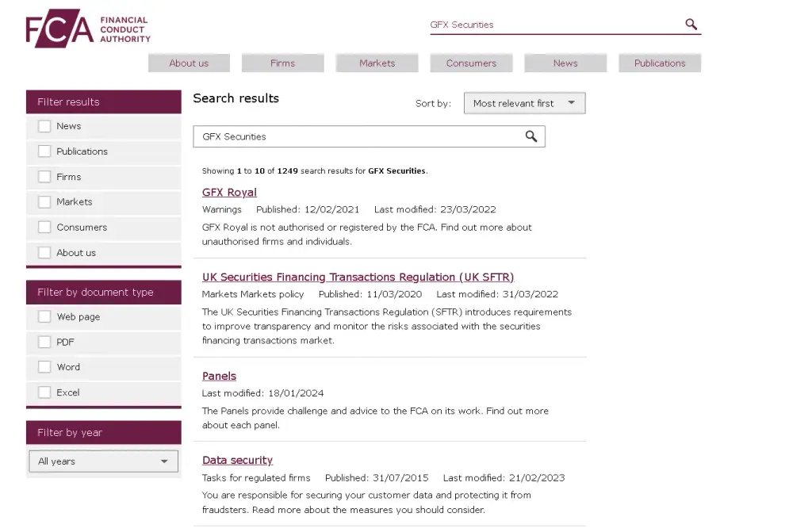This screenshot has width=812, height=532.
Task: Open the Data security result link
Action: click(x=237, y=460)
